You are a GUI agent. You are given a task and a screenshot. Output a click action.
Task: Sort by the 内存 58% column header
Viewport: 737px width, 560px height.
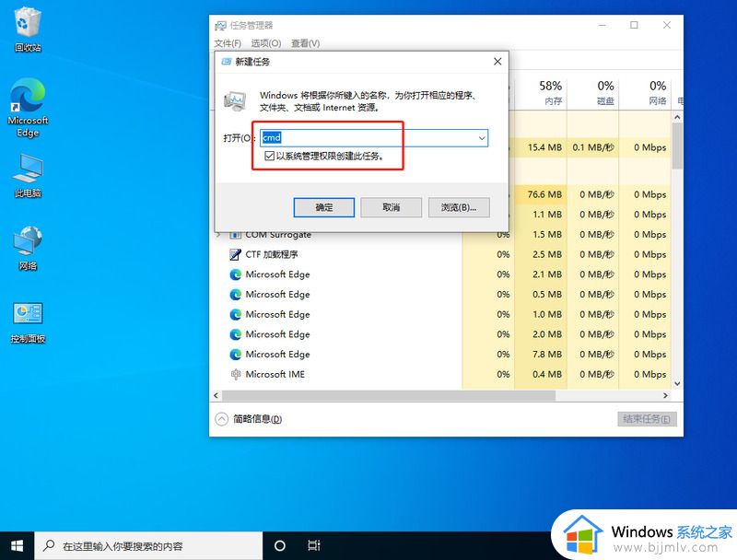point(541,92)
